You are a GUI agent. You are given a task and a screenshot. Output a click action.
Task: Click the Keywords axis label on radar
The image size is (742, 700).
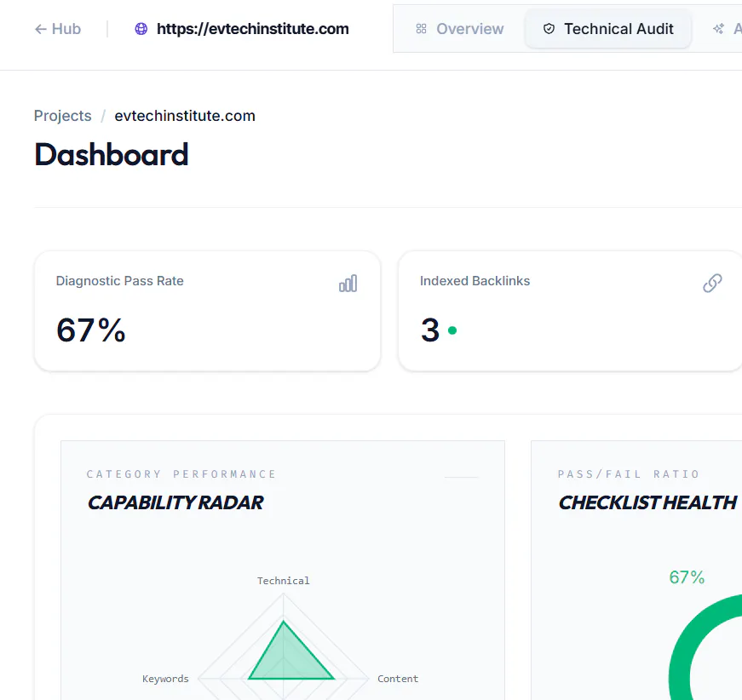click(165, 679)
